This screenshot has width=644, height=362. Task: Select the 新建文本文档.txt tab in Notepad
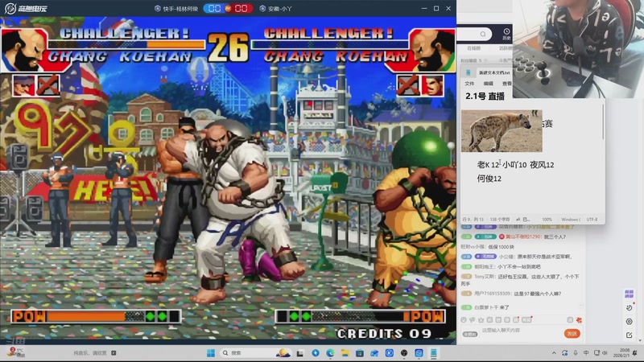pyautogui.click(x=494, y=72)
